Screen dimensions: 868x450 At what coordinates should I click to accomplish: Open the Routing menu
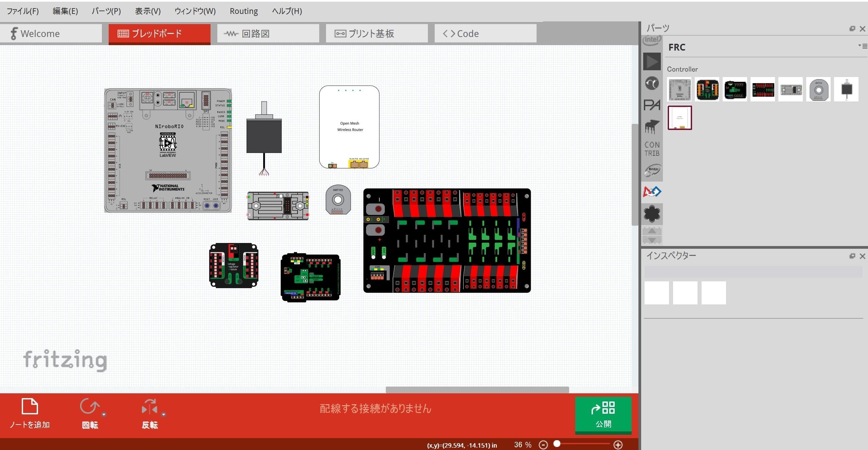243,11
